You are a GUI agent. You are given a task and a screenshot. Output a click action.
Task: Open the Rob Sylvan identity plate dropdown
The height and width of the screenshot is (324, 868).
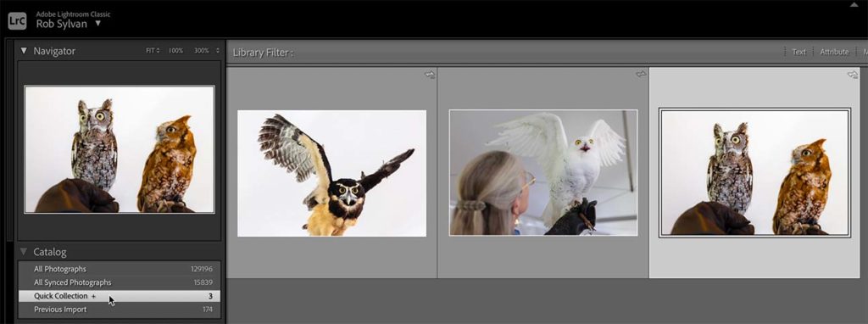(x=98, y=23)
